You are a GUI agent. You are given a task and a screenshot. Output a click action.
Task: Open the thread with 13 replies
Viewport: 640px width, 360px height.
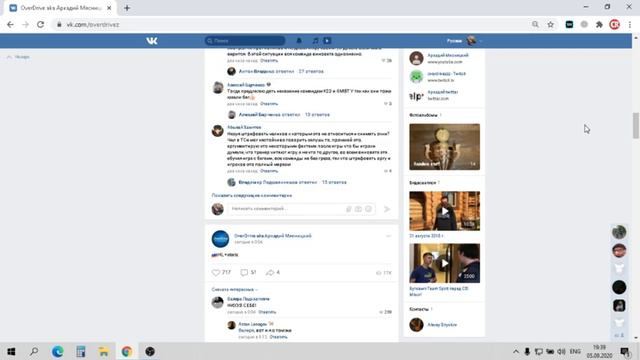tap(317, 115)
